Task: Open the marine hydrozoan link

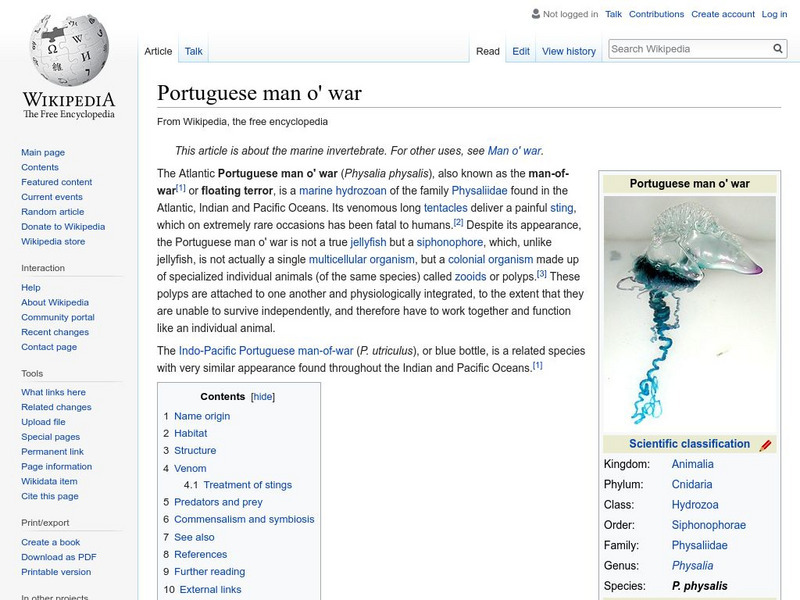Action: (342, 190)
